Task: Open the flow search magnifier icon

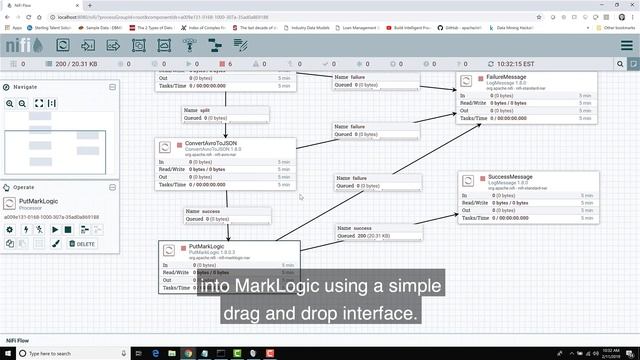Action: (620, 64)
